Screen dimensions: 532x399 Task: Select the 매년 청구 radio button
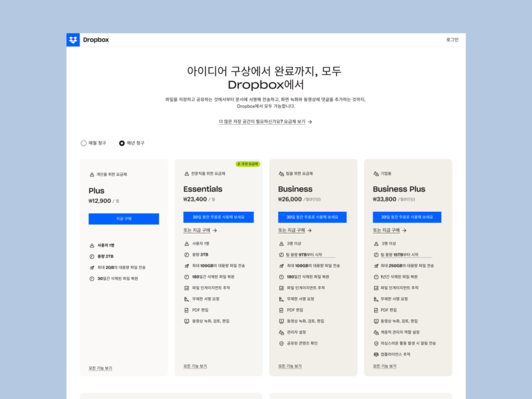click(122, 143)
